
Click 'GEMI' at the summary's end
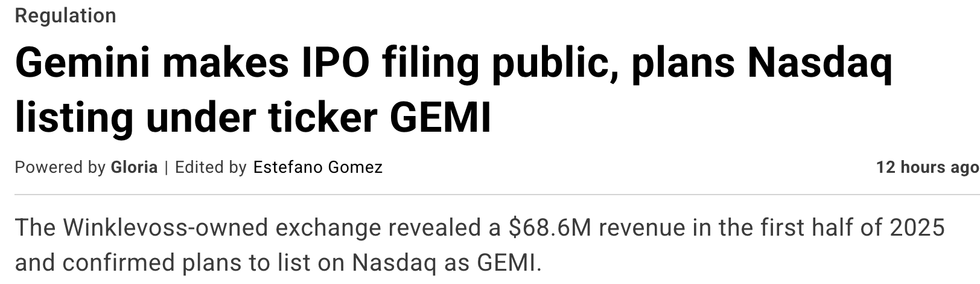506,263
